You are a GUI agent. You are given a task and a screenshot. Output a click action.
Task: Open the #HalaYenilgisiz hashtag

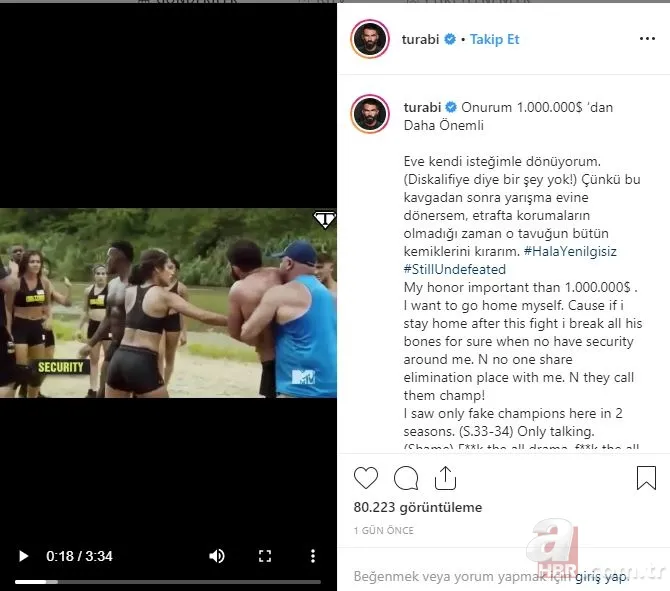pos(570,251)
